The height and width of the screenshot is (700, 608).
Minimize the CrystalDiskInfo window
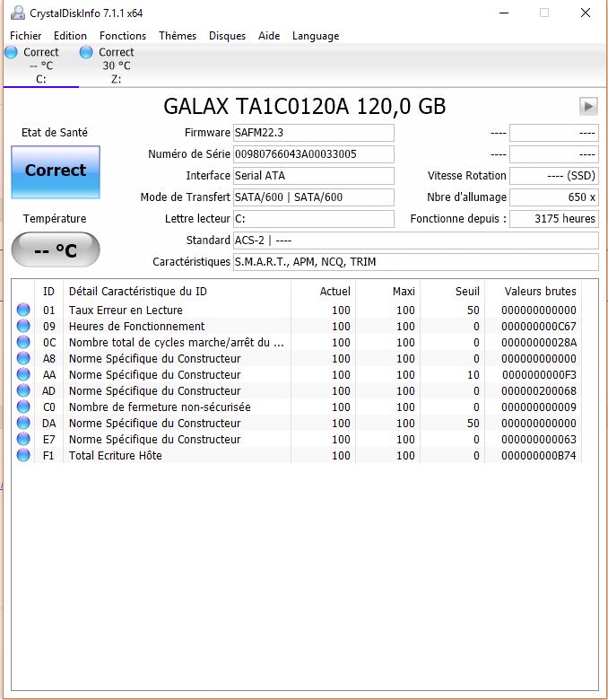coord(504,13)
